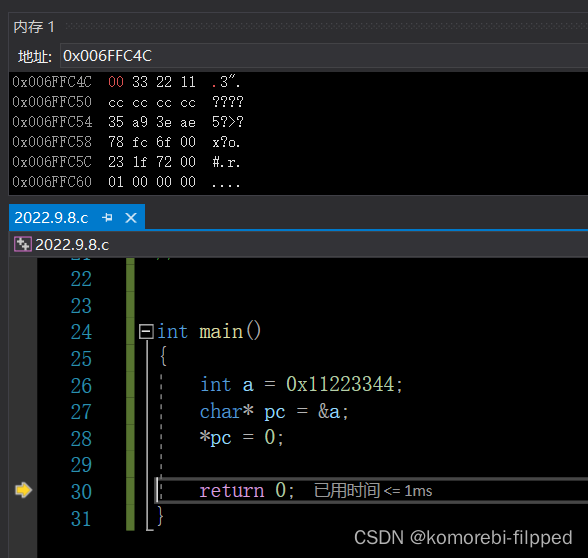The height and width of the screenshot is (558, 588).
Task: Select memory row address 0x006FFC60
Action: [x=52, y=182]
